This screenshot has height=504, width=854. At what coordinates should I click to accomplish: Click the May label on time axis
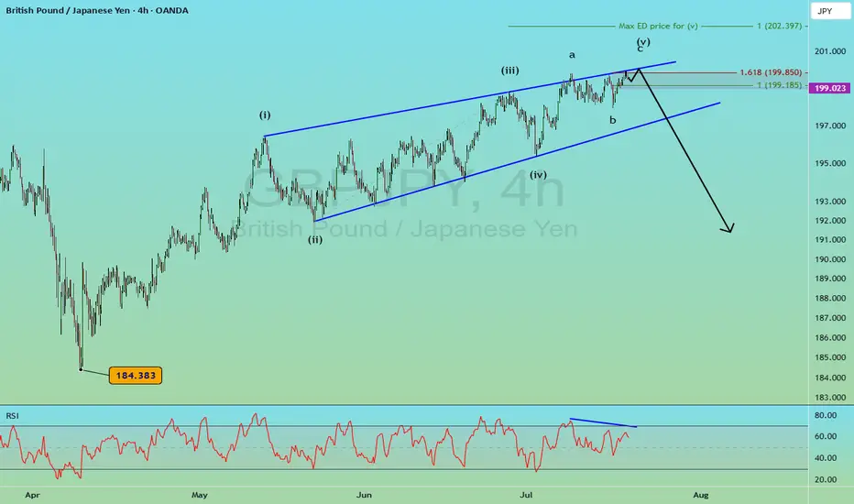pos(200,495)
